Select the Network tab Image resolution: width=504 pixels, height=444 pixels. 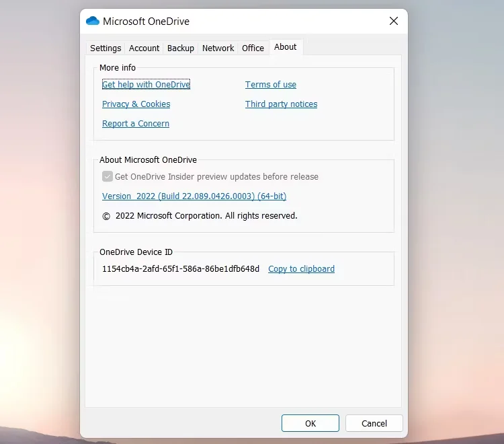pos(218,48)
